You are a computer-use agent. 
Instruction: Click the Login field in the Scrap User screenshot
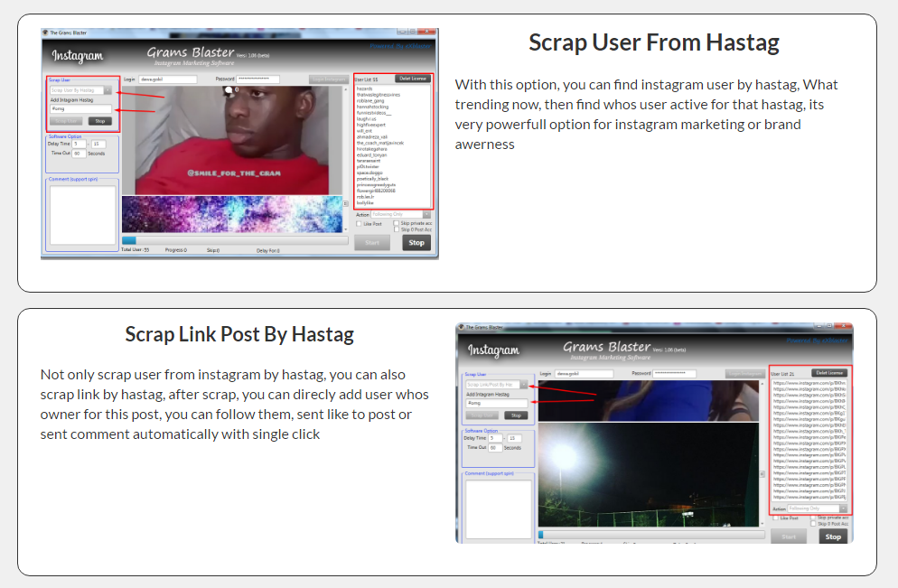[167, 79]
